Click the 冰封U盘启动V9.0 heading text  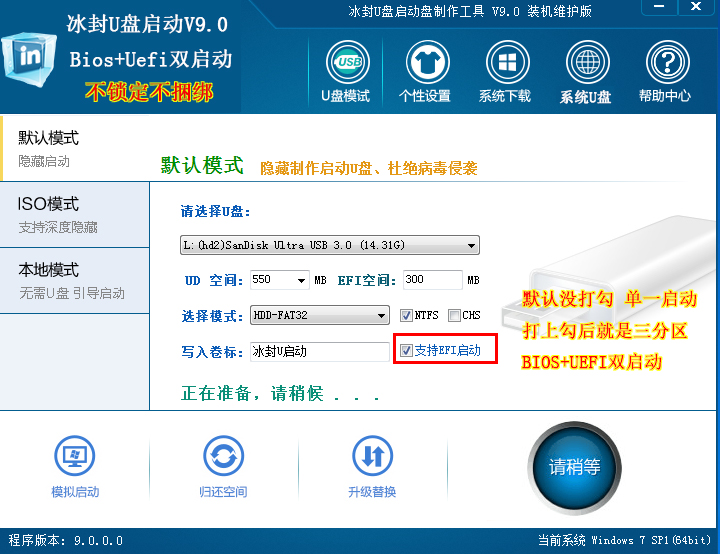[147, 24]
